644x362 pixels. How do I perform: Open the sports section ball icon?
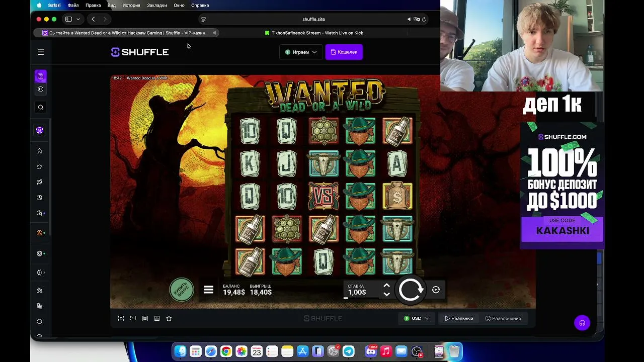coord(41,89)
